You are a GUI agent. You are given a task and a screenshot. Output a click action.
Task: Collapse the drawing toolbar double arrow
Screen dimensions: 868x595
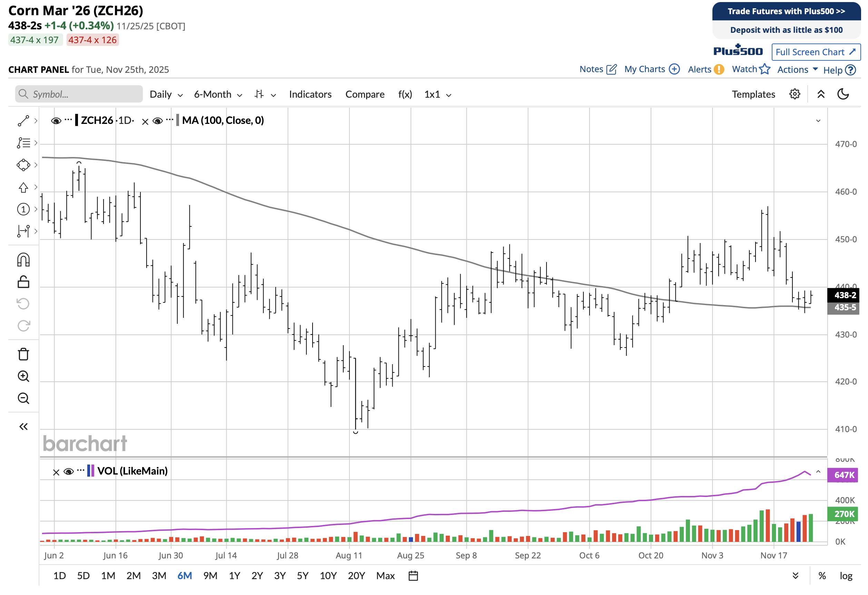tap(23, 427)
